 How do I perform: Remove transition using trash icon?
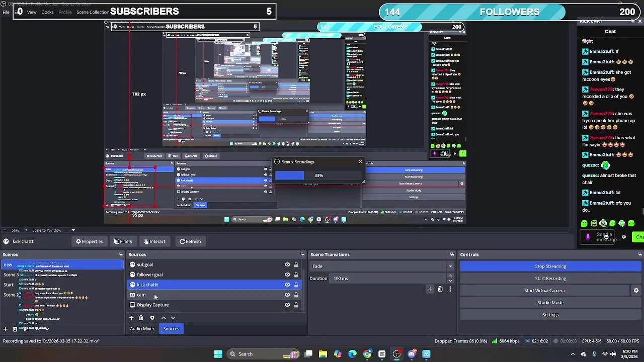pyautogui.click(x=440, y=289)
